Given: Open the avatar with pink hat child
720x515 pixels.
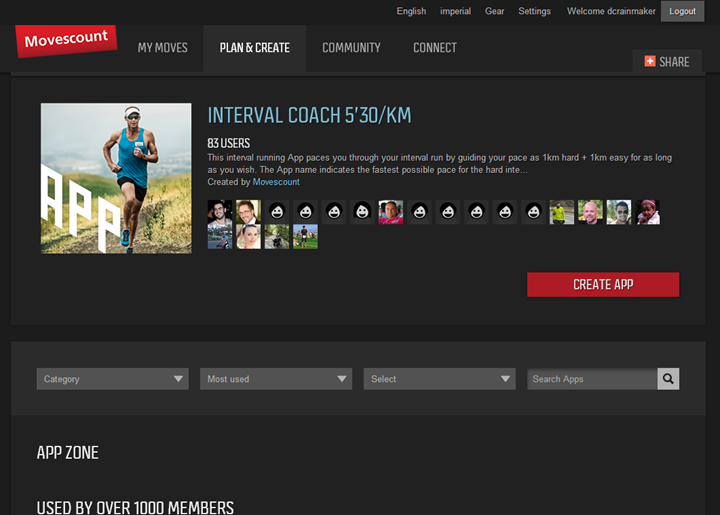Looking at the screenshot, I should [647, 212].
